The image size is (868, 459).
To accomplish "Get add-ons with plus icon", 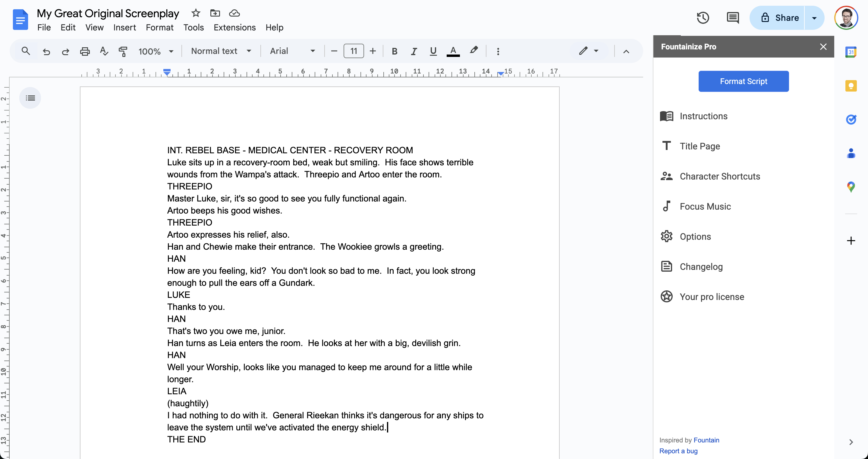I will click(851, 240).
